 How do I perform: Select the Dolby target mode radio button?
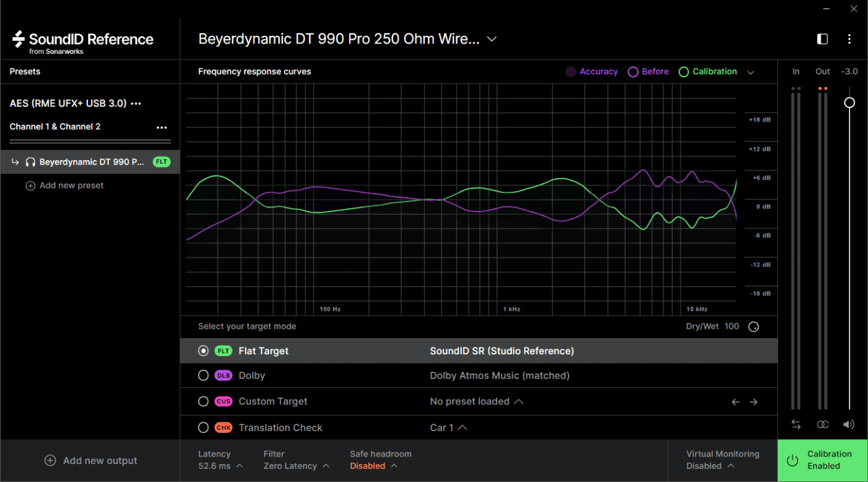pos(203,375)
